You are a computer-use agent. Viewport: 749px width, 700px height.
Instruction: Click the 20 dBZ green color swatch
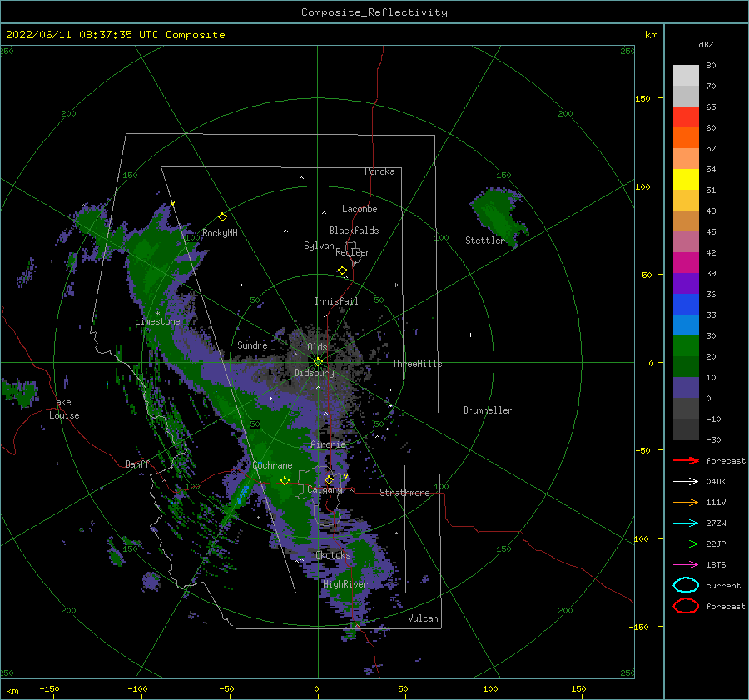(686, 366)
